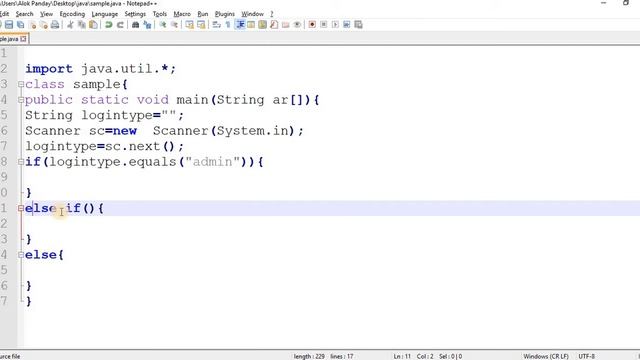Click the 'import java.util.*;' code line
This screenshot has height=360, width=640.
click(100, 69)
